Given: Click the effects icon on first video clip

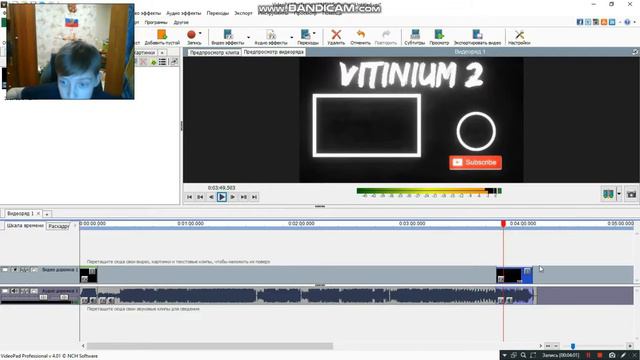Looking at the screenshot, I should (x=84, y=279).
